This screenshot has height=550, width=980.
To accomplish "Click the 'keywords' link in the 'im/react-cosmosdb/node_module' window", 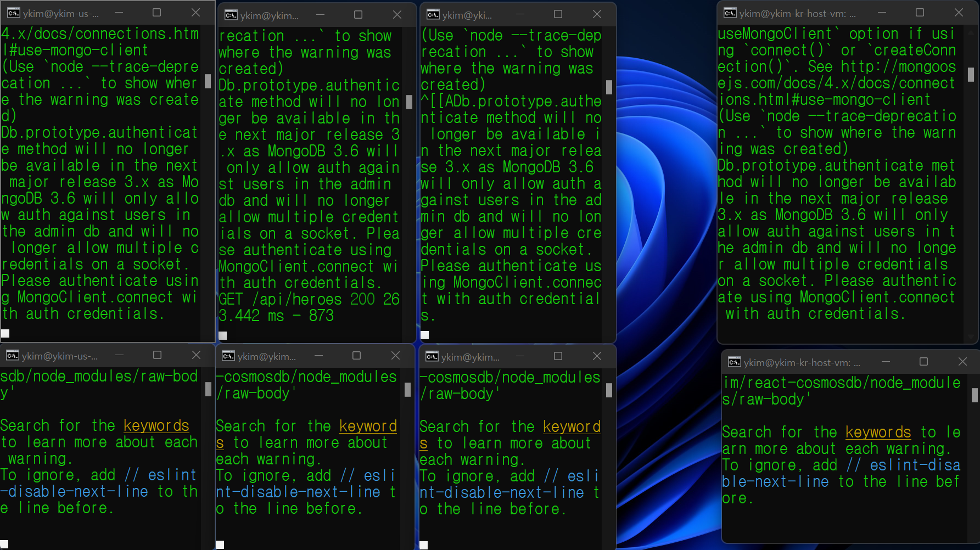I will (x=878, y=432).
